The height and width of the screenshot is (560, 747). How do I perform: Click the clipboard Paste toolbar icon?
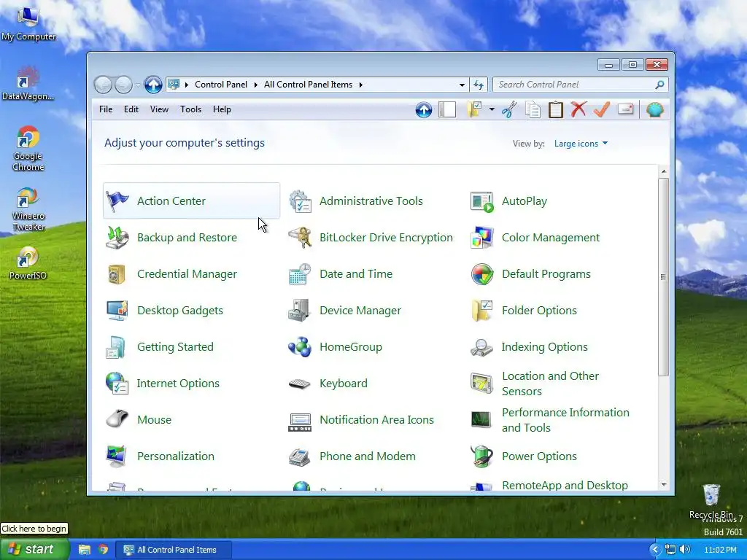click(x=555, y=109)
